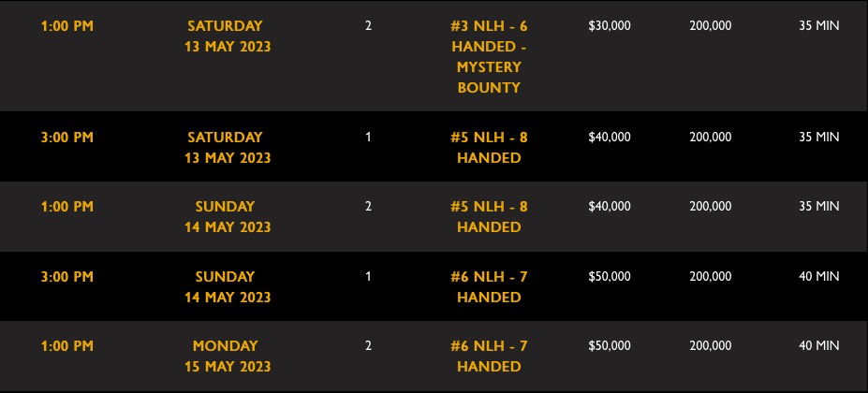Select Sunday 14 May 2023 in 1:00 PM row
This screenshot has width=868, height=393.
tap(228, 216)
